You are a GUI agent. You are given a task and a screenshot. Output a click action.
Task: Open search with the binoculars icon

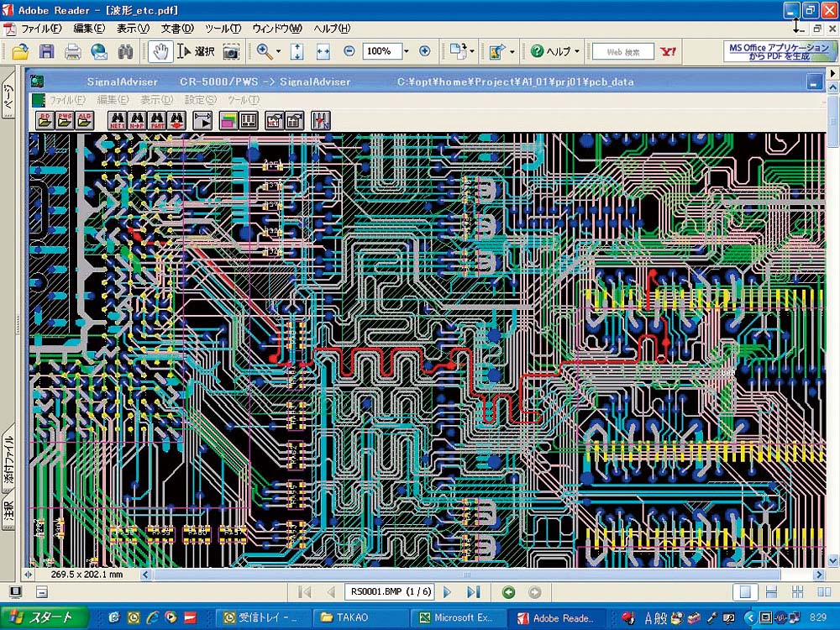125,51
